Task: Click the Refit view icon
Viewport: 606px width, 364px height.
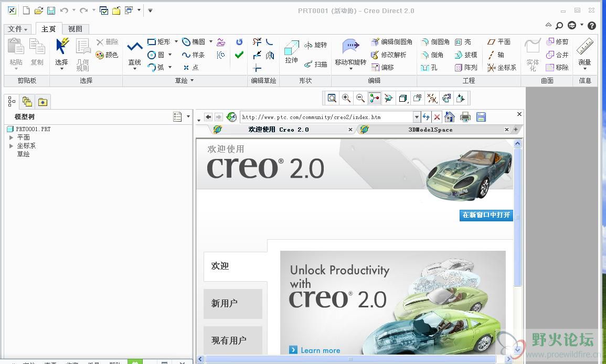Action: point(332,98)
